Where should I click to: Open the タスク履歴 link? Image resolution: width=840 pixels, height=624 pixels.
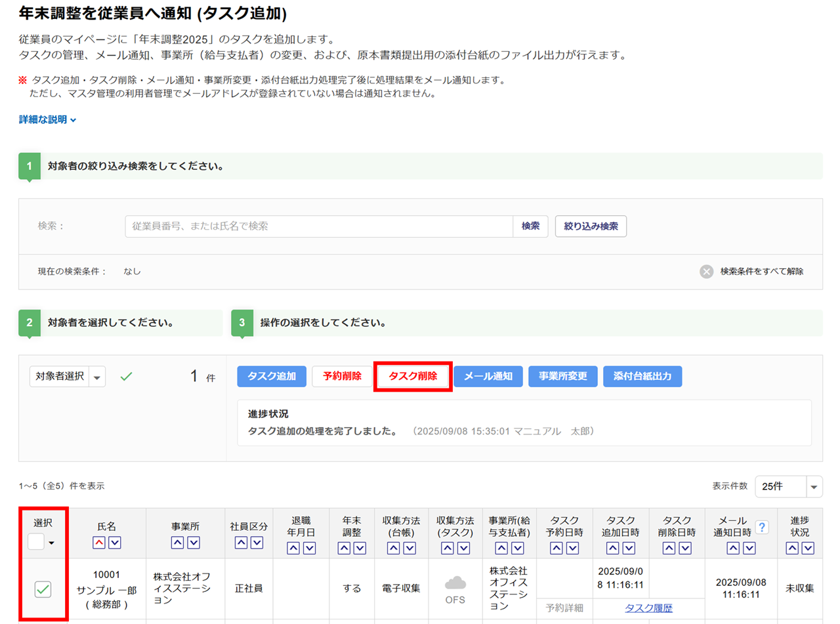pos(648,608)
